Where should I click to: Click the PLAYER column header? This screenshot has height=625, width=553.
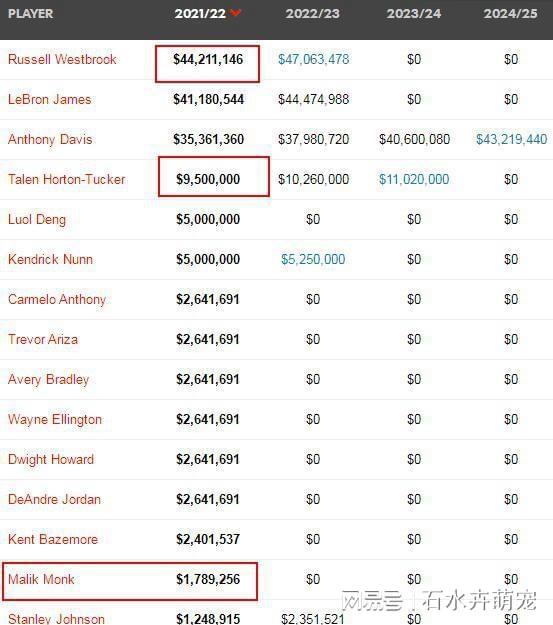[x=30, y=14]
